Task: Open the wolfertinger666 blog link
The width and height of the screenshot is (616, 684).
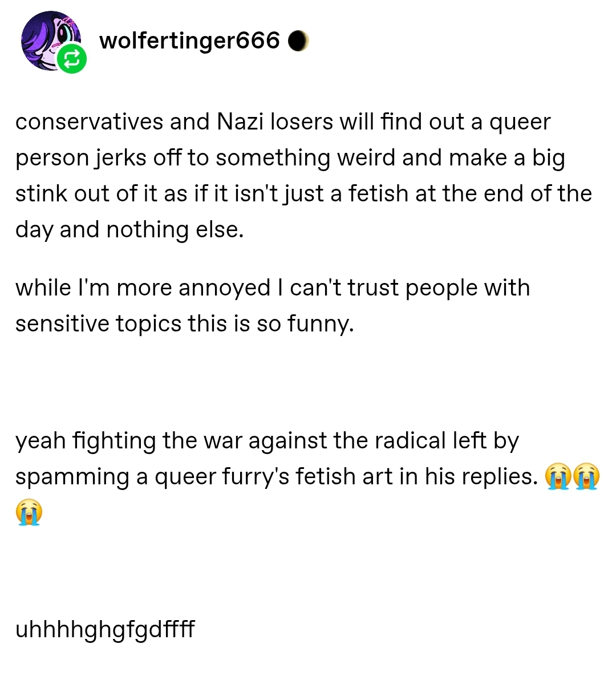Action: (x=189, y=41)
